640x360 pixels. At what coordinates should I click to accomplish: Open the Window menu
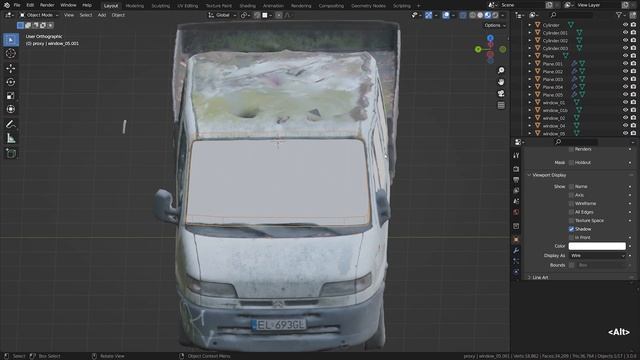(68, 5)
